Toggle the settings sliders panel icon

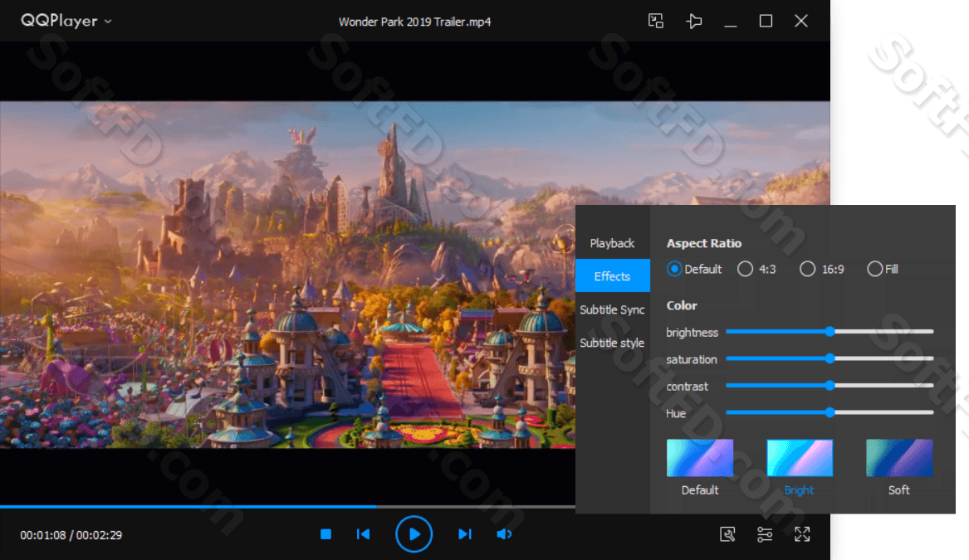(765, 534)
